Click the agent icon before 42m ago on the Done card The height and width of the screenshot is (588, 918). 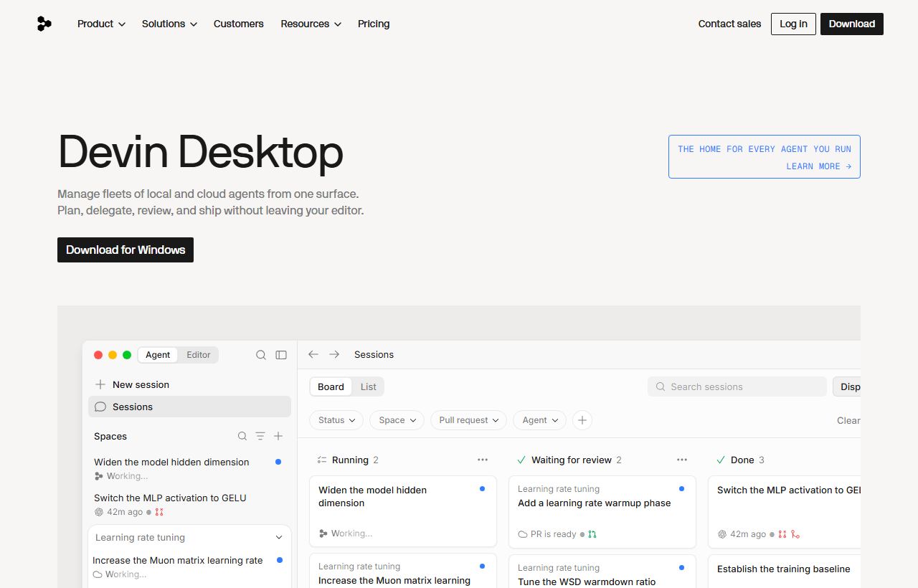(722, 534)
